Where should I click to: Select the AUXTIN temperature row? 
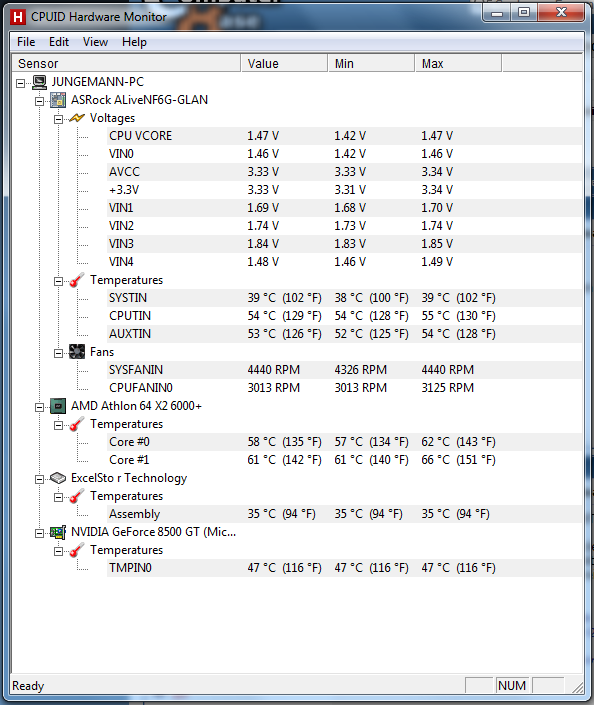pyautogui.click(x=344, y=334)
